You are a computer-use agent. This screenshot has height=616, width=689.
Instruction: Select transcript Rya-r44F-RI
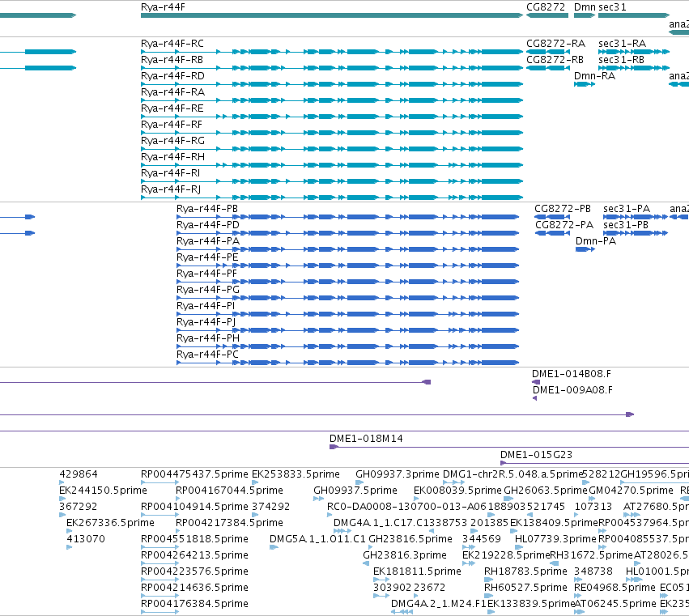click(170, 173)
